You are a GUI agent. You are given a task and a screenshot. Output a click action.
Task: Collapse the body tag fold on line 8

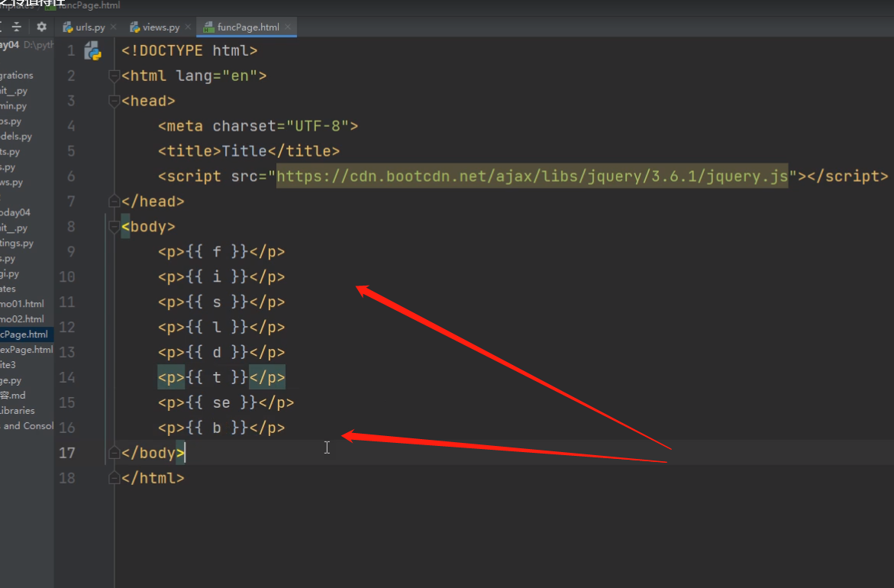[x=114, y=226]
